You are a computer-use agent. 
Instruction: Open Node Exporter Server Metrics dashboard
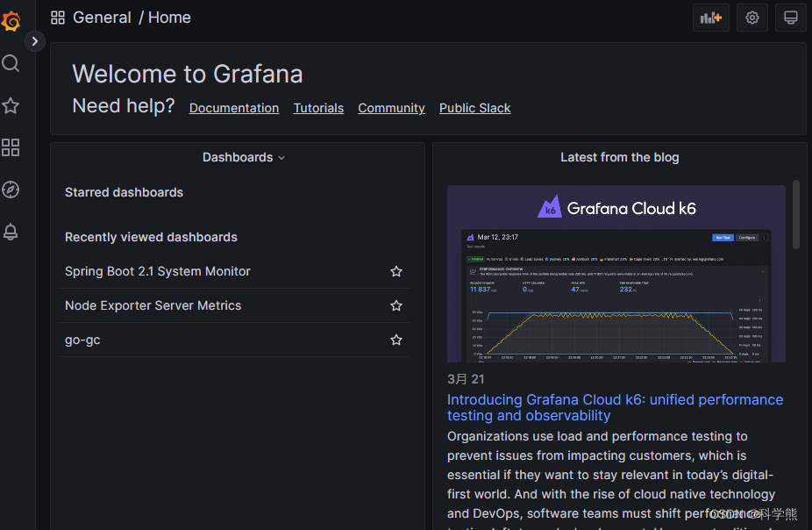click(153, 305)
